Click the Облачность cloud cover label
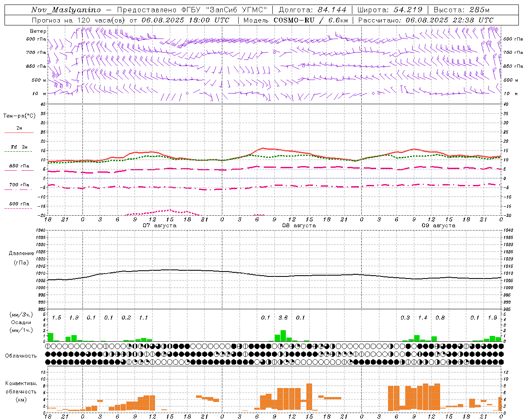 pyautogui.click(x=21, y=356)
